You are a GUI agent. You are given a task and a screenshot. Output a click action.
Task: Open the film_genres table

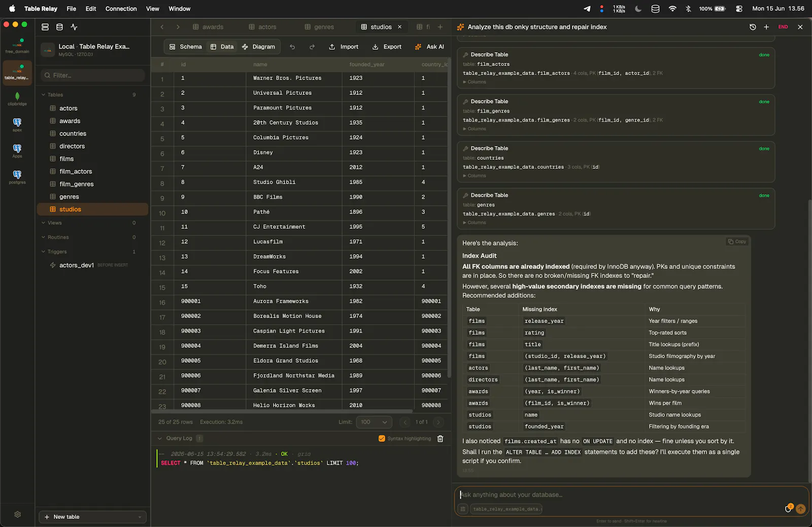click(x=92, y=184)
